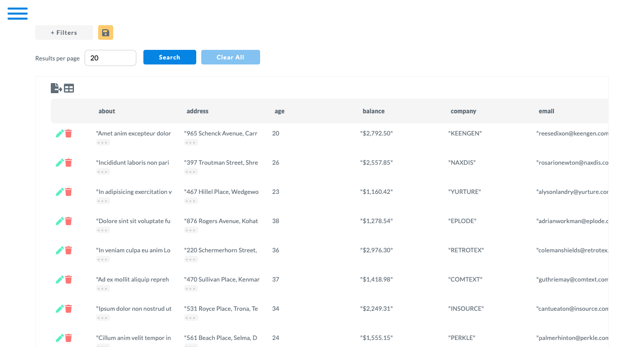The image size is (644, 347).
Task: Sort by the balance column header
Action: pos(373,111)
